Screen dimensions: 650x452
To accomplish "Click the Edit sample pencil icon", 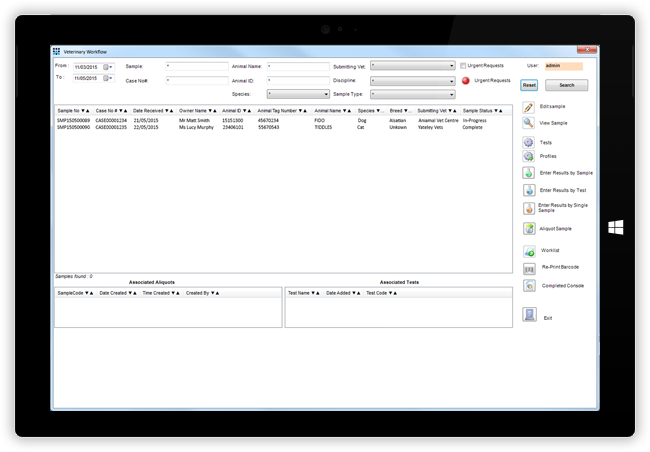I will tap(528, 107).
